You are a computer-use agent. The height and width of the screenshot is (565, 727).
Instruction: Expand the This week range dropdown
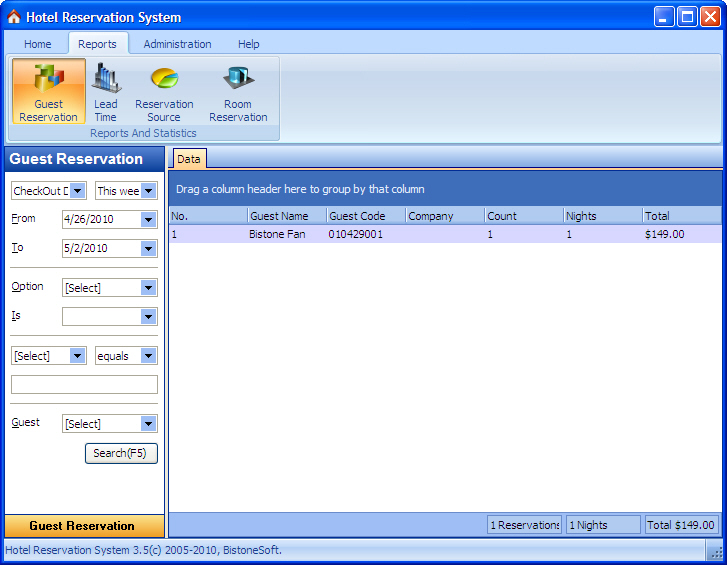point(148,191)
